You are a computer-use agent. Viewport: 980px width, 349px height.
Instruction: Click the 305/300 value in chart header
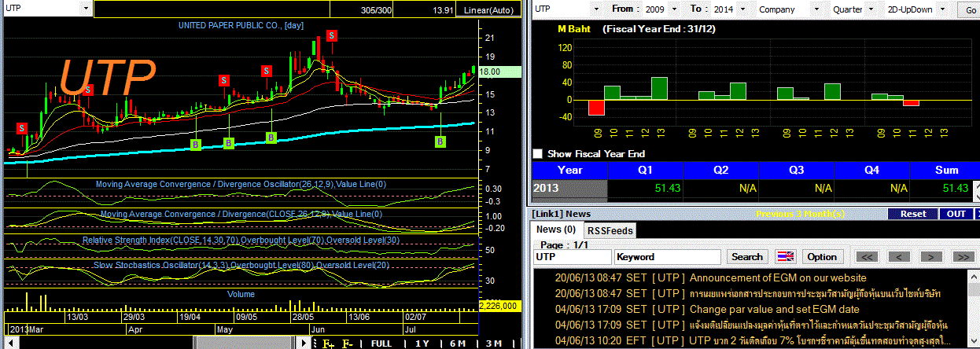tap(377, 9)
